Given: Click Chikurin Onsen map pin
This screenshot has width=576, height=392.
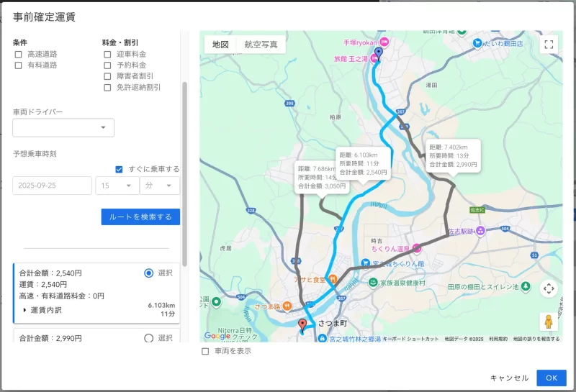Looking at the screenshot, I should tap(416, 249).
